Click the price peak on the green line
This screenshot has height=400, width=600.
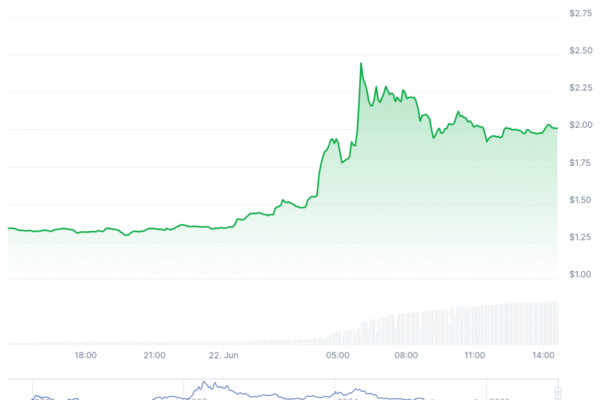(x=360, y=64)
